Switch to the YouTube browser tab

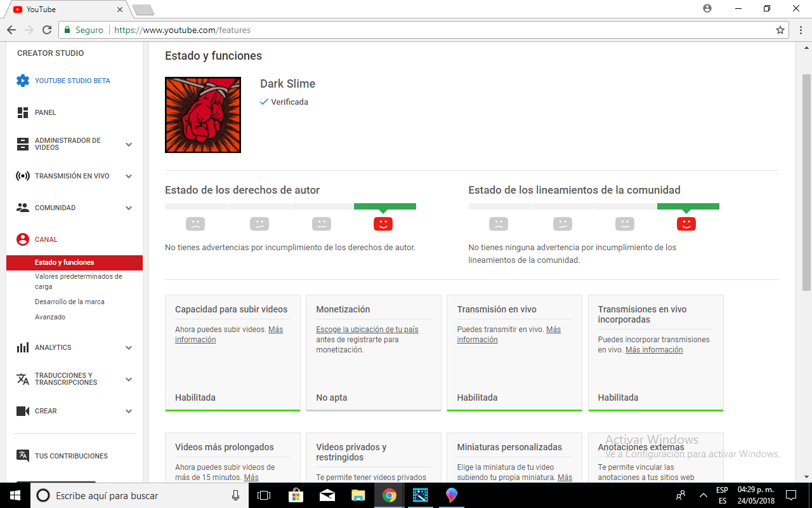point(67,10)
